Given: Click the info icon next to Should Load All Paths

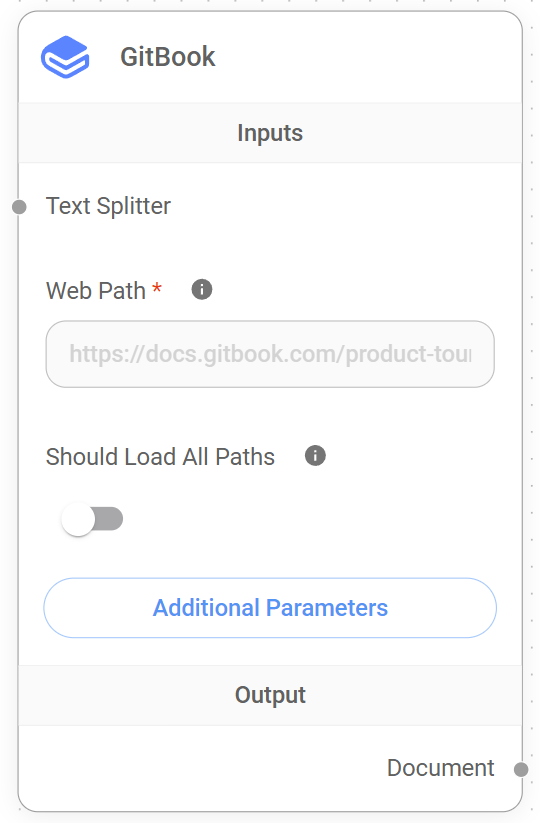Looking at the screenshot, I should (315, 456).
